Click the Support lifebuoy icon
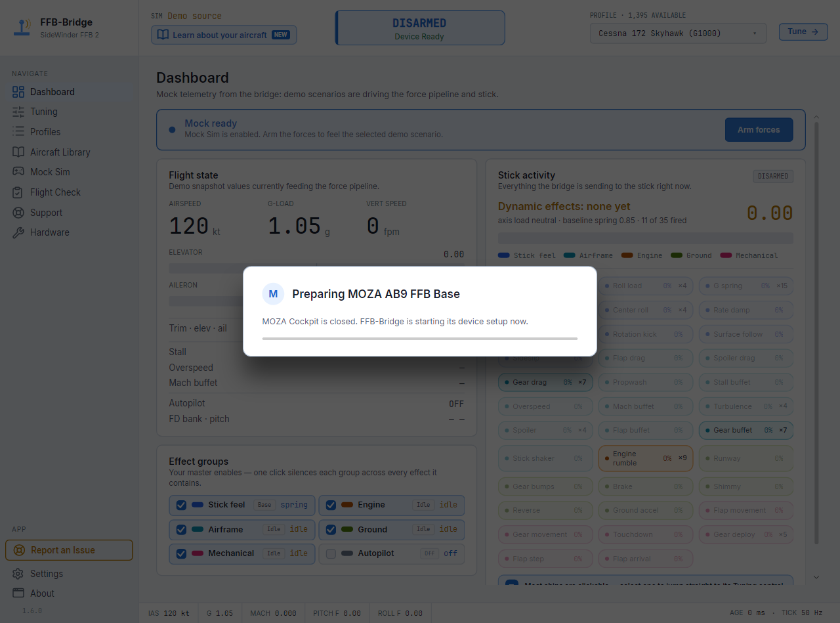Image resolution: width=840 pixels, height=623 pixels. tap(18, 213)
